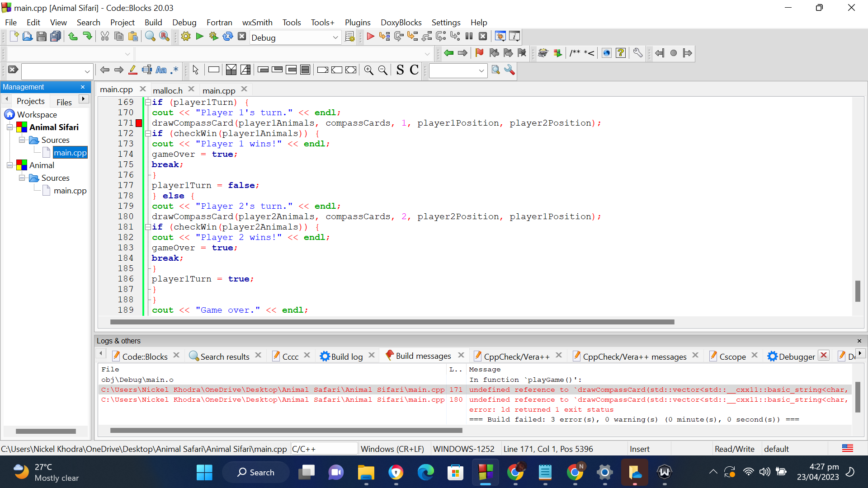Screen dimensions: 868x488
Task: Open the Debug build target dropdown
Action: (x=335, y=38)
